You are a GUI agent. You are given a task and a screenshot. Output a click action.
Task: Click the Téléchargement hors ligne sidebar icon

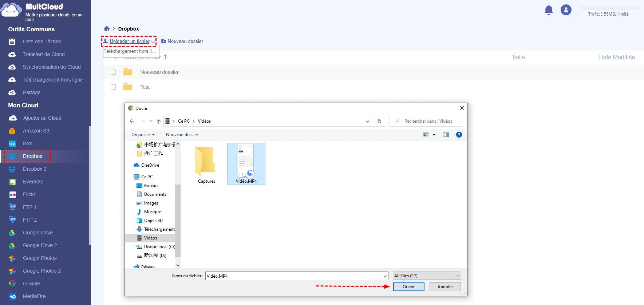pyautogui.click(x=12, y=80)
